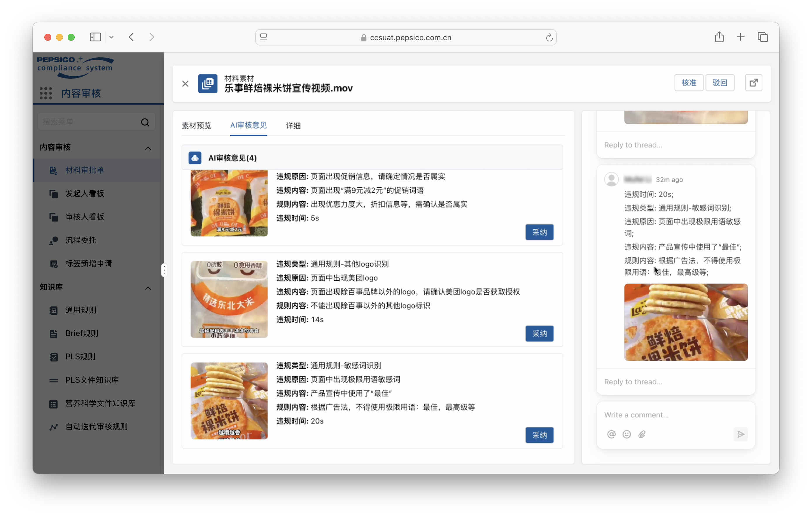
Task: Click the 审核人看板 sidebar icon
Action: click(x=54, y=217)
